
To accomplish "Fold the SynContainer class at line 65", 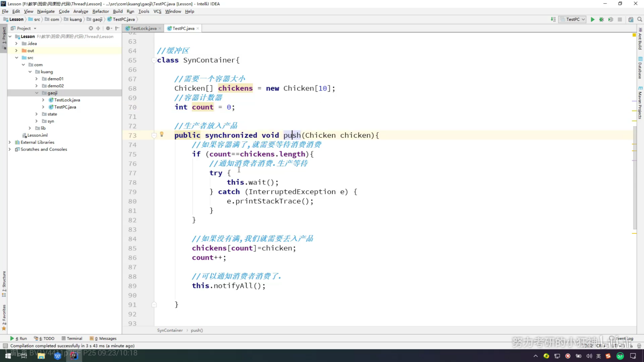I will click(154, 60).
